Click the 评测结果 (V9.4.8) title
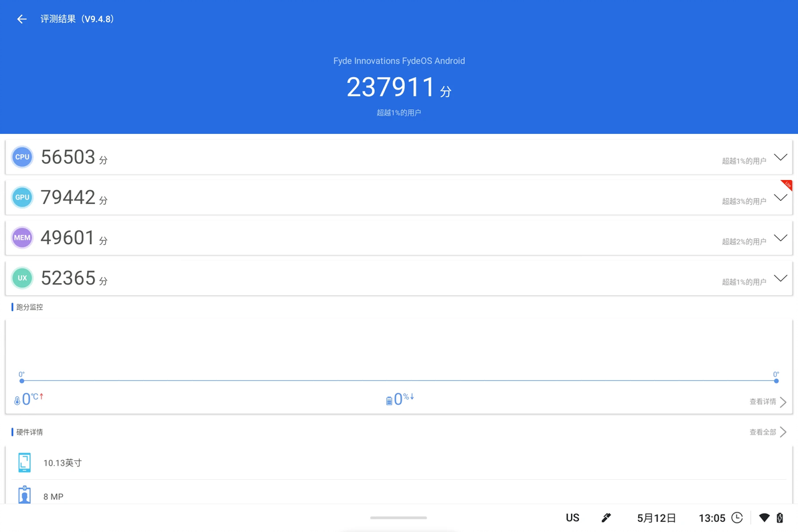 point(78,19)
